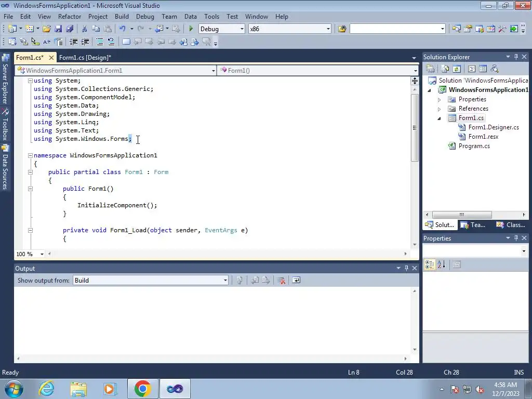Click the Copy toolbar icon

click(96, 29)
